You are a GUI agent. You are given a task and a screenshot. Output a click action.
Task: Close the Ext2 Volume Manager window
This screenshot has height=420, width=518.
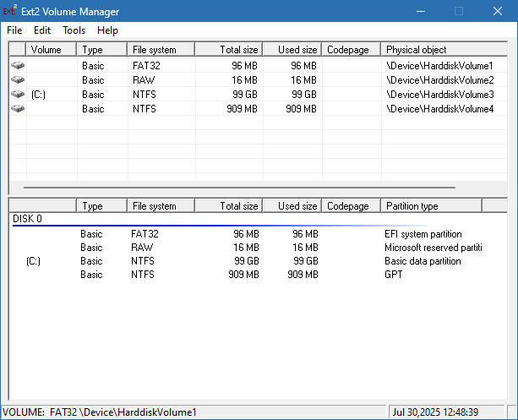click(498, 11)
